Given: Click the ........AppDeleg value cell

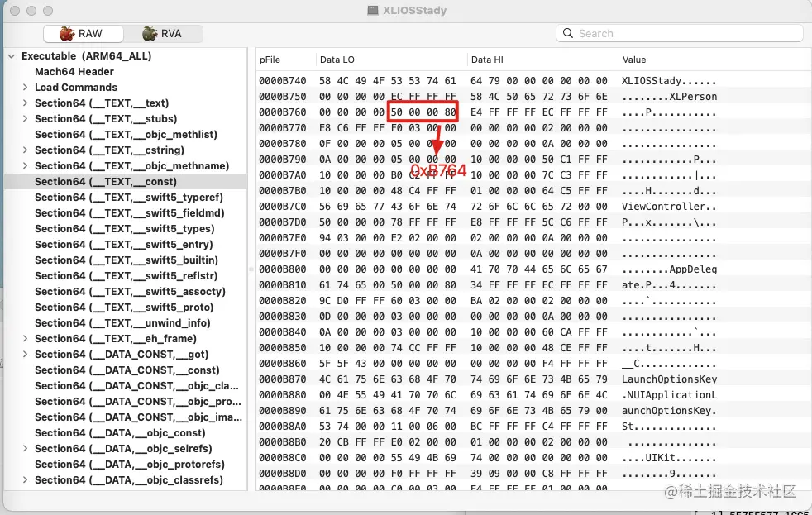Looking at the screenshot, I should (x=670, y=269).
